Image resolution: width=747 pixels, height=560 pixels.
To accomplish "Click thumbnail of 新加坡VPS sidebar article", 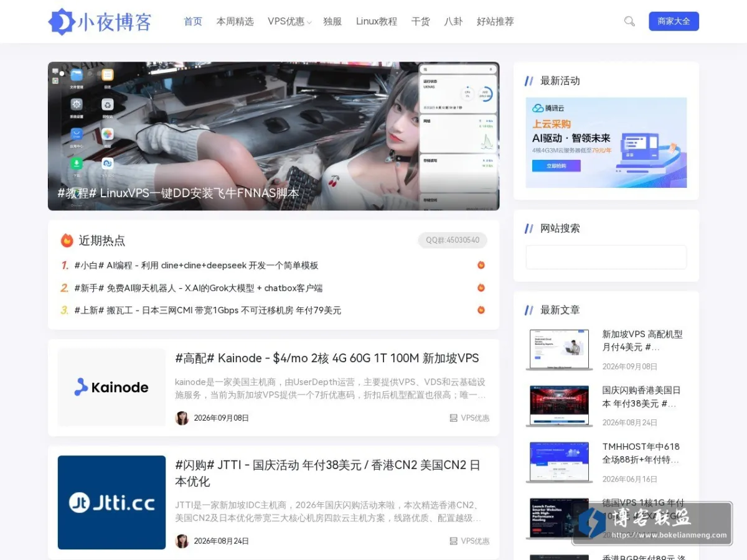I will (559, 350).
